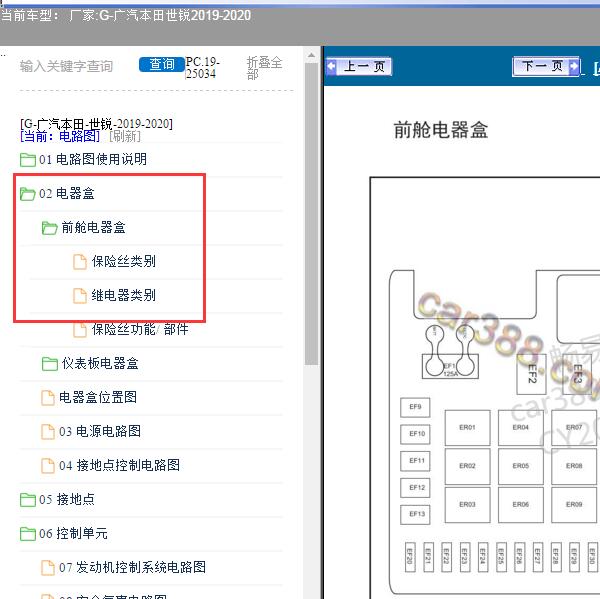Click the [G-广汽本田-世锐-2019-2020] heading text

[x=96, y=124]
